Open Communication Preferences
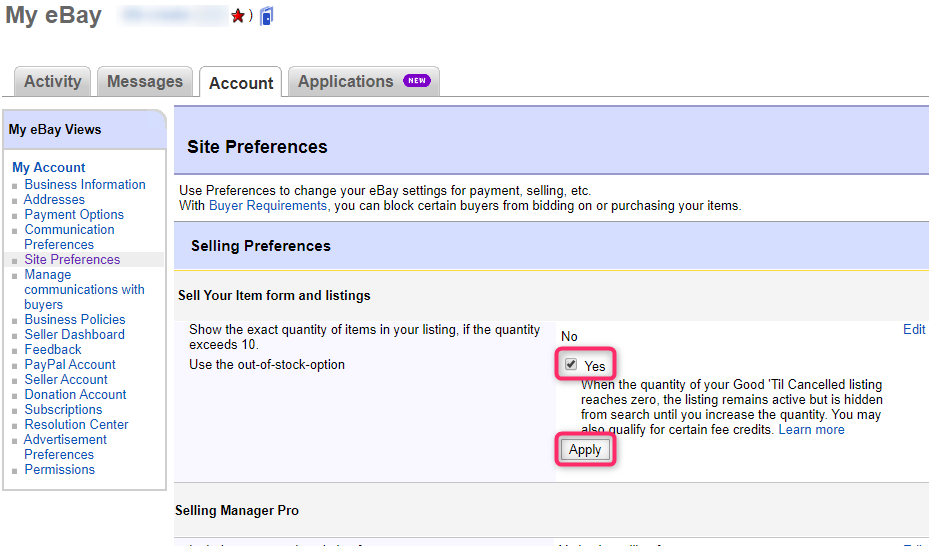936x546 pixels. pyautogui.click(x=69, y=237)
